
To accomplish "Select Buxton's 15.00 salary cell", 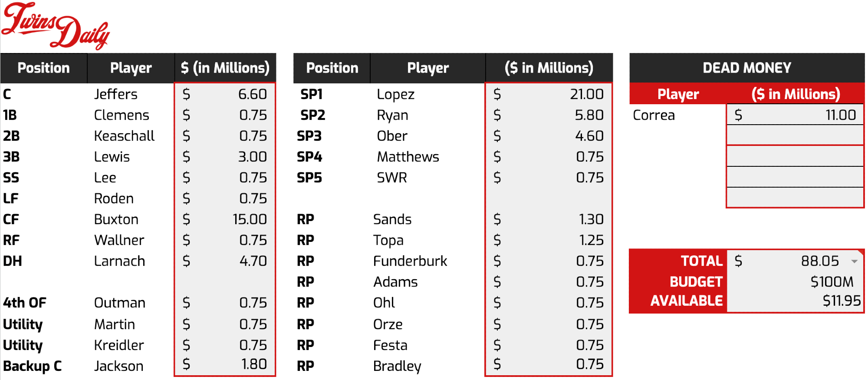I will coord(225,219).
